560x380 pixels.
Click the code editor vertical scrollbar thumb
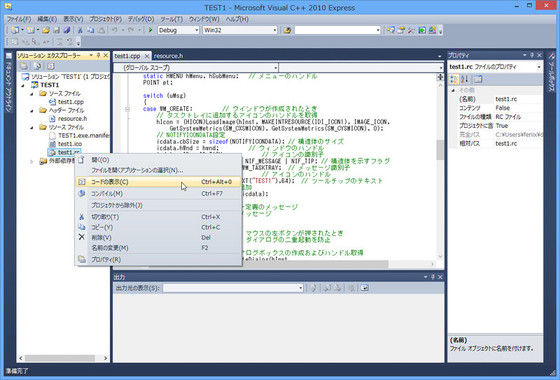pos(440,150)
